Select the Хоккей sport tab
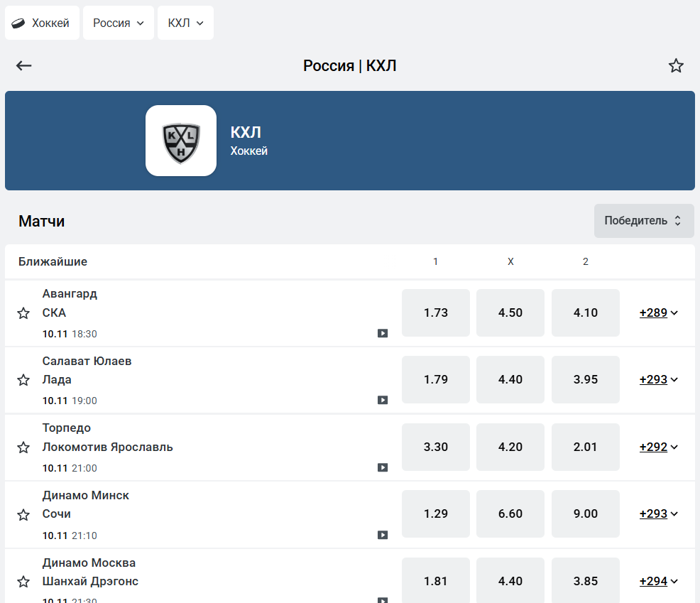This screenshot has width=700, height=603. [42, 23]
